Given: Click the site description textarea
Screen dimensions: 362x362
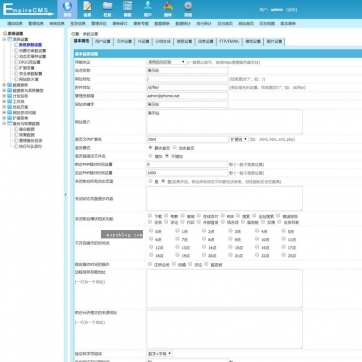Looking at the screenshot, I should [x=224, y=122].
